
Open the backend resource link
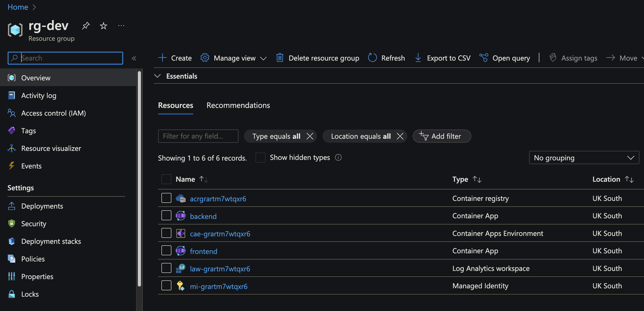[203, 216]
